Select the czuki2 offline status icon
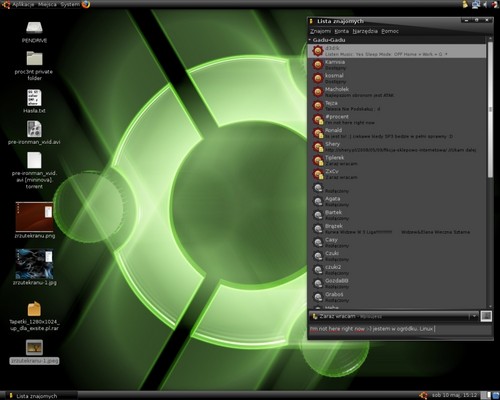The height and width of the screenshot is (400, 500). point(318,270)
